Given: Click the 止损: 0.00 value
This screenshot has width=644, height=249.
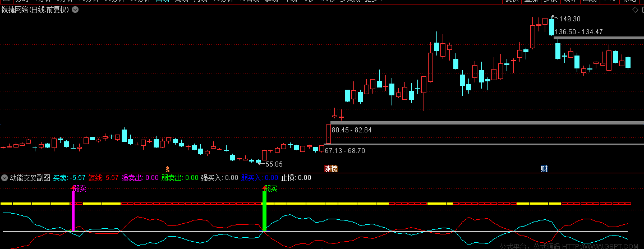Looking at the screenshot, I should [296, 178].
